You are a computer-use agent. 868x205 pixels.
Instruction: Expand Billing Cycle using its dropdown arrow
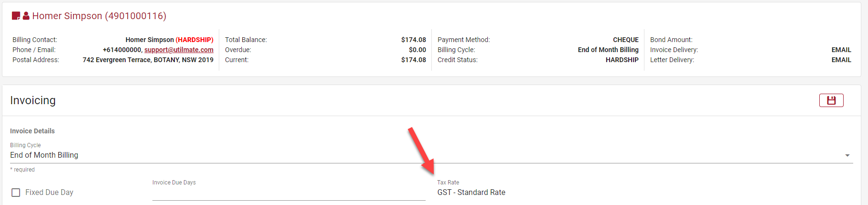(x=847, y=155)
